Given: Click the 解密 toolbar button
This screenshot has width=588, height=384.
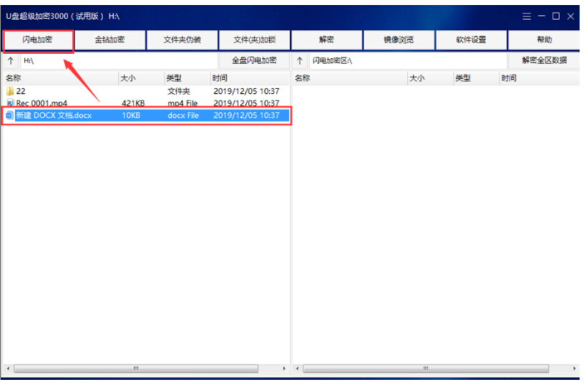Looking at the screenshot, I should [326, 40].
